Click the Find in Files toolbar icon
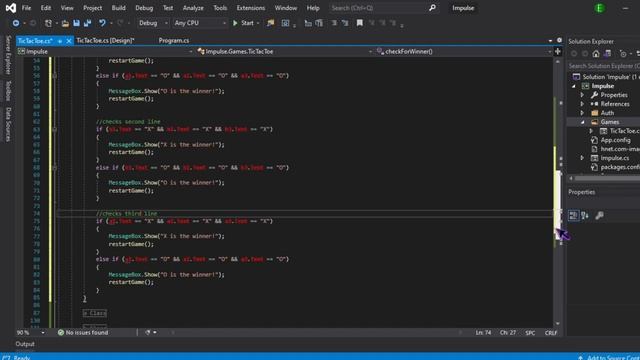 [x=270, y=23]
